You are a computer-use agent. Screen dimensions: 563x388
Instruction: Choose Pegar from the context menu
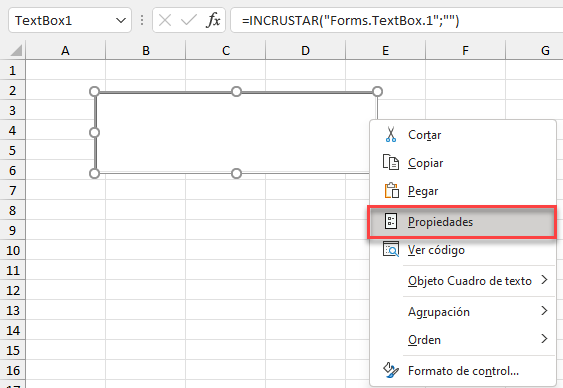click(x=463, y=191)
